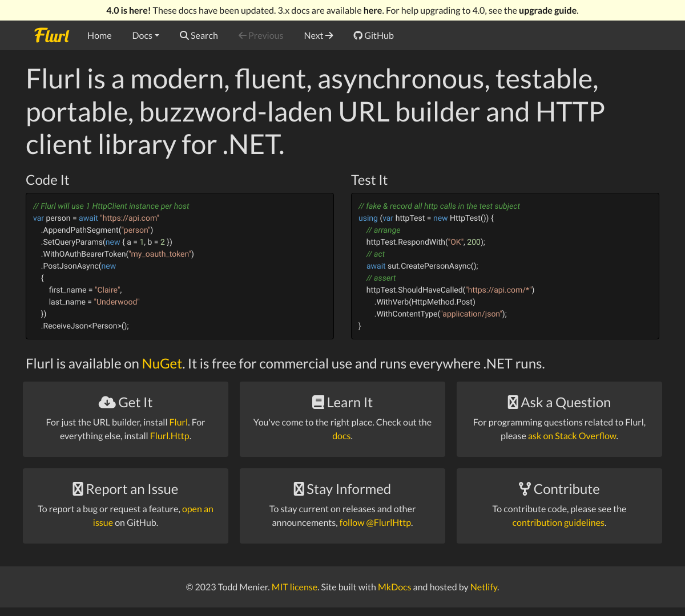Click the 'await sut.CreatePersonAsync();' line
Screen dimensions: 685x616
422,266
